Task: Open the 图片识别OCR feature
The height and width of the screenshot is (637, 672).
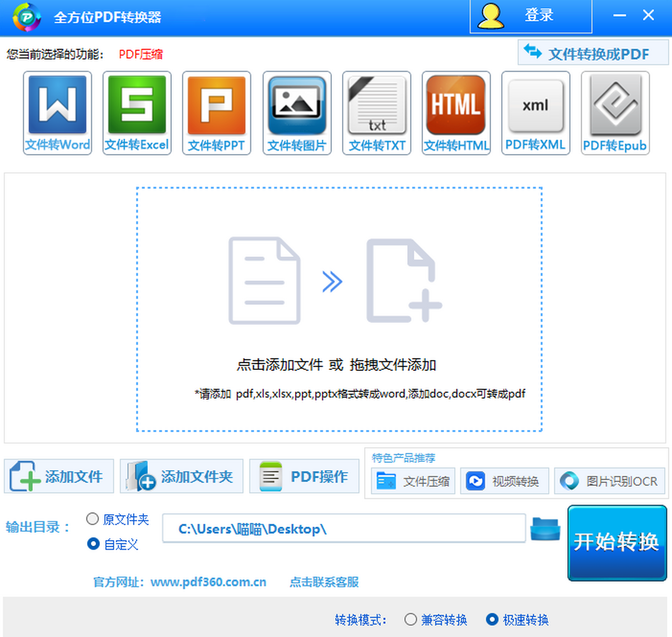Action: pos(609,481)
